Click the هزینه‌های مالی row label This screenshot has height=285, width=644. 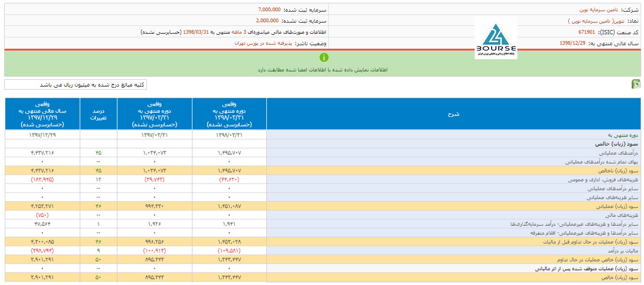622,215
